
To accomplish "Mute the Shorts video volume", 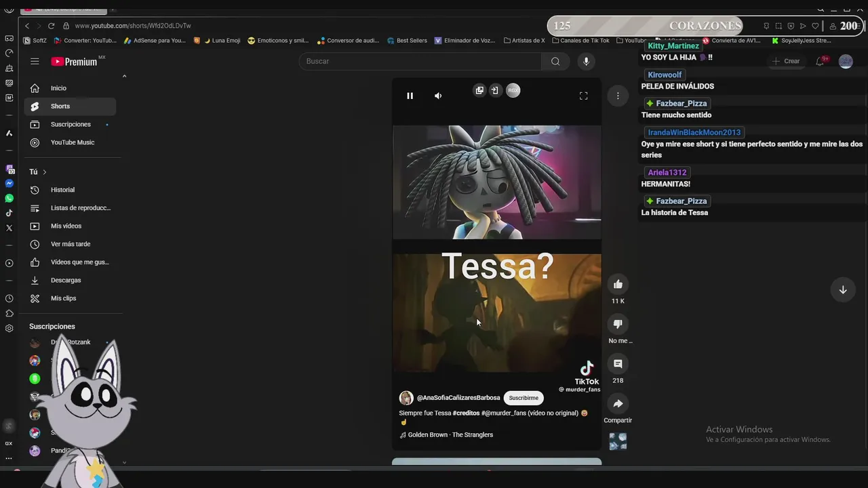I will tap(438, 96).
